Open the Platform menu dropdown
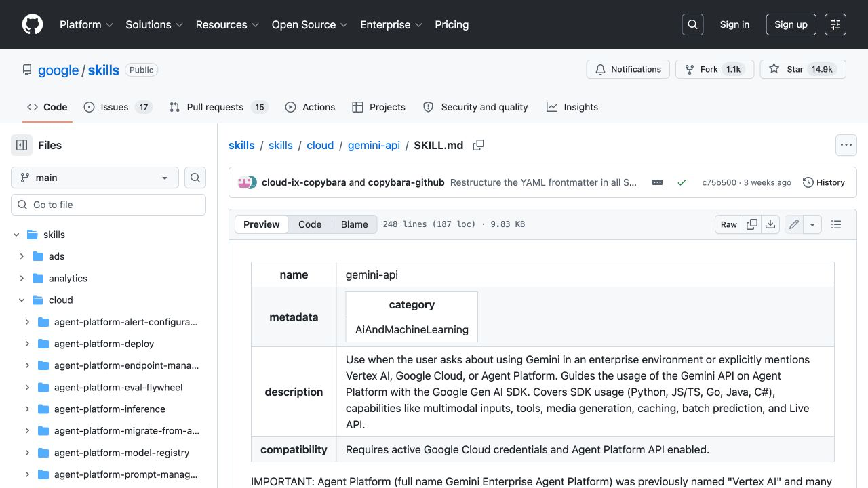 coord(86,24)
